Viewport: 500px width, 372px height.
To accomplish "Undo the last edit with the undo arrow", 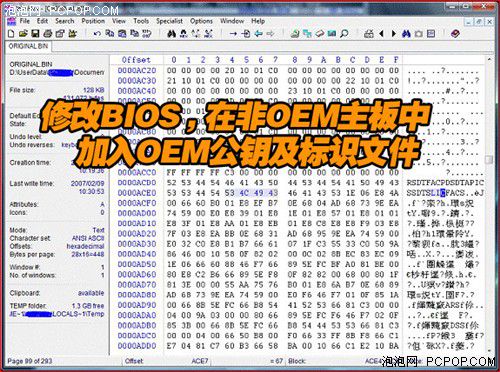I will point(97,34).
